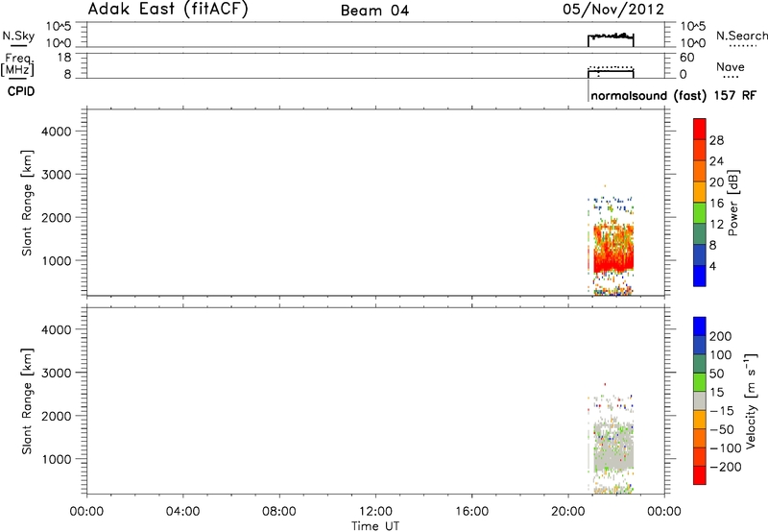
Task: Click the date '05/Nov/2012'
Action: pyautogui.click(x=613, y=10)
